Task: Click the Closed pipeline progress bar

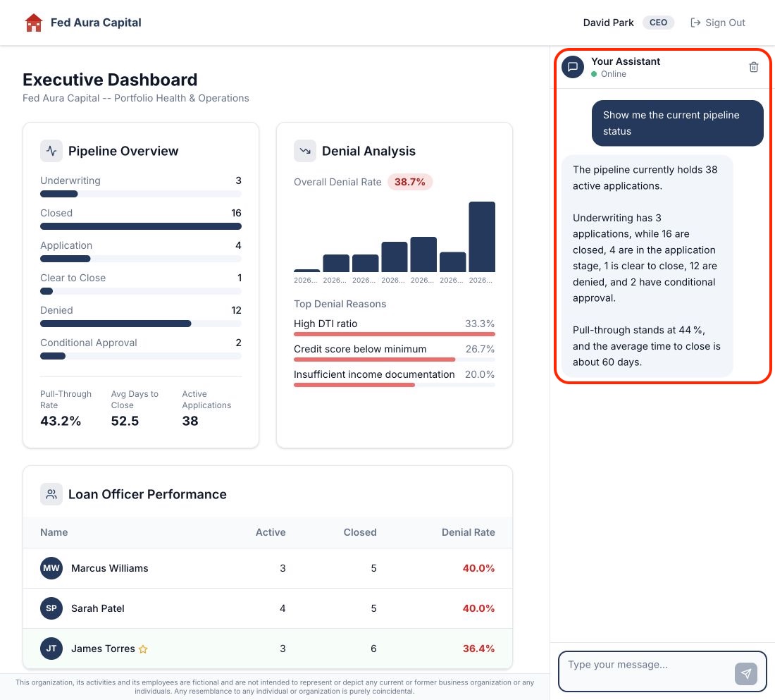Action: (141, 226)
